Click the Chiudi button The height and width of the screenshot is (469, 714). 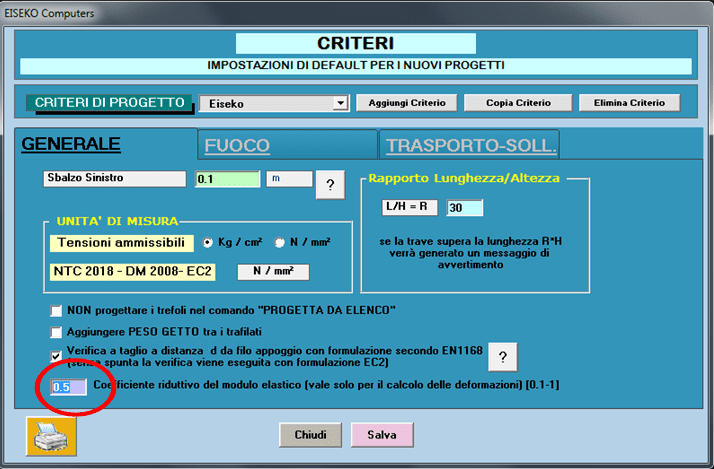pyautogui.click(x=310, y=435)
